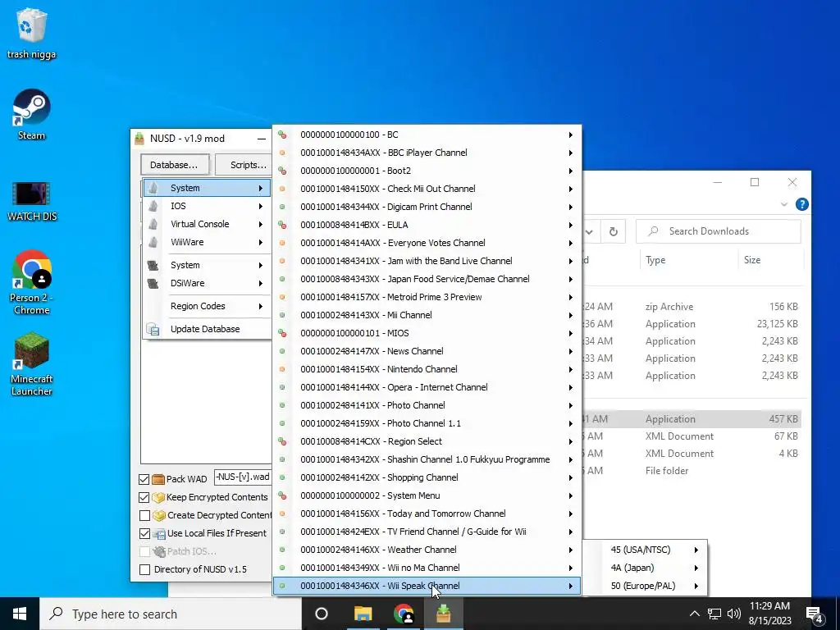Click the WAD filename text field
The image size is (840, 630).
243,477
